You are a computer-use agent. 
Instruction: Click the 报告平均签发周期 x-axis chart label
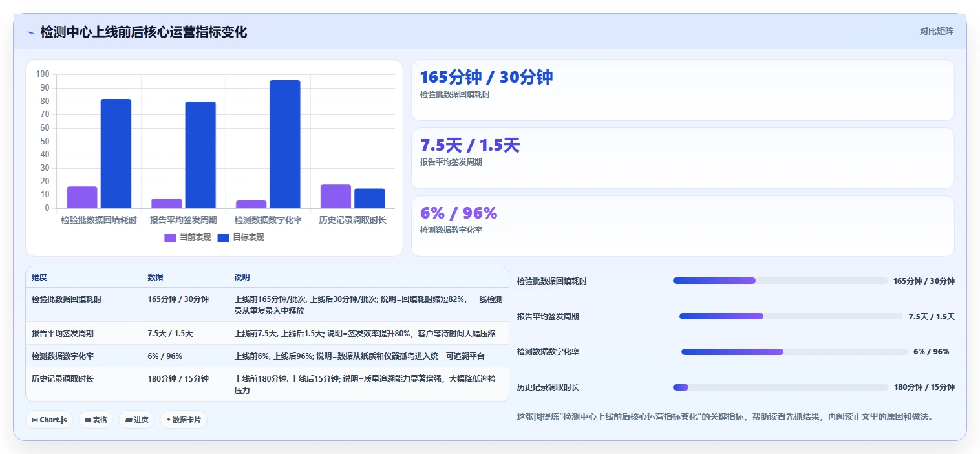click(184, 220)
